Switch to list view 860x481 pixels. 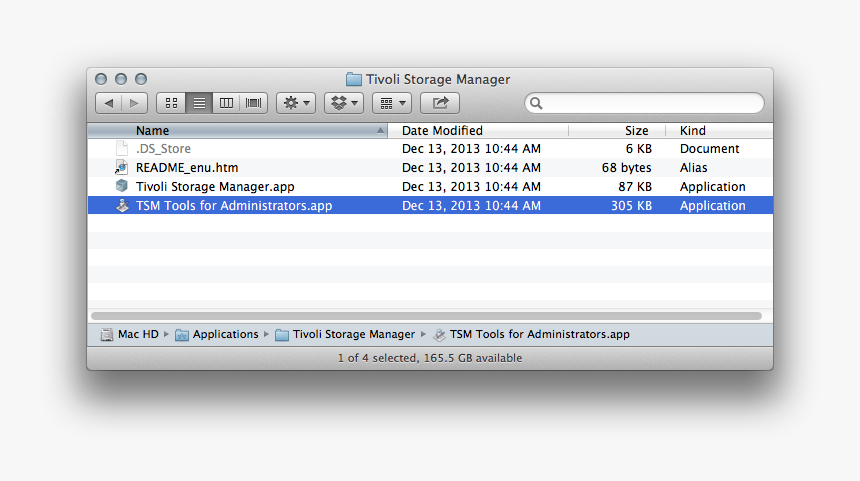click(199, 103)
